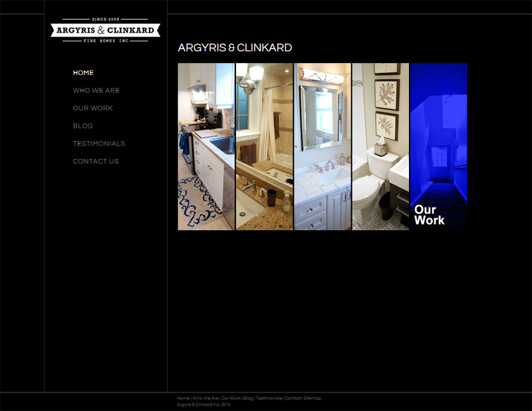Go to OUR WORK in sidebar

[x=93, y=108]
